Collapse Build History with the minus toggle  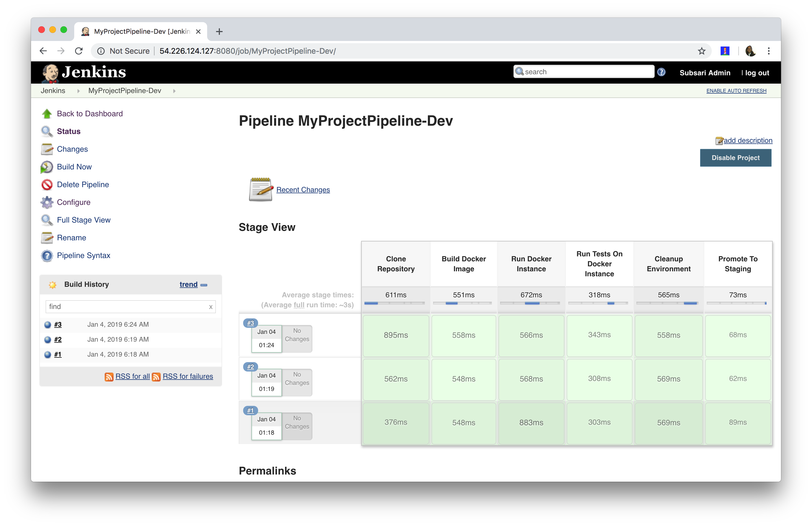204,285
